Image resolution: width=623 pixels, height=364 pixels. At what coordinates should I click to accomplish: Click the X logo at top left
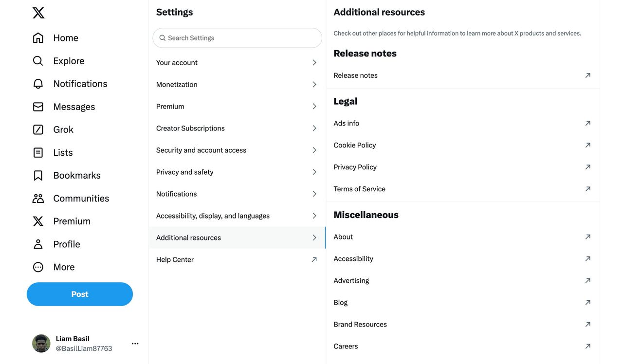pos(38,13)
